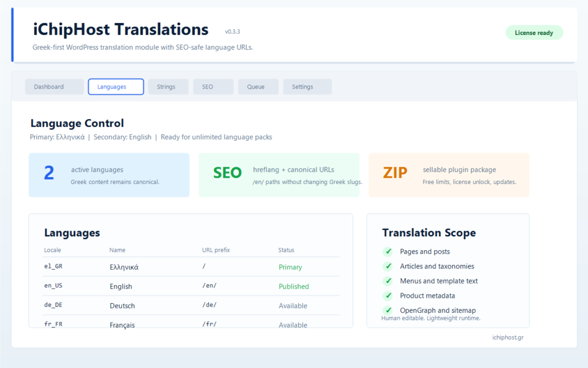588x368 pixels.
Task: Click the check icon for Articles and taxonomies
Action: coord(388,266)
